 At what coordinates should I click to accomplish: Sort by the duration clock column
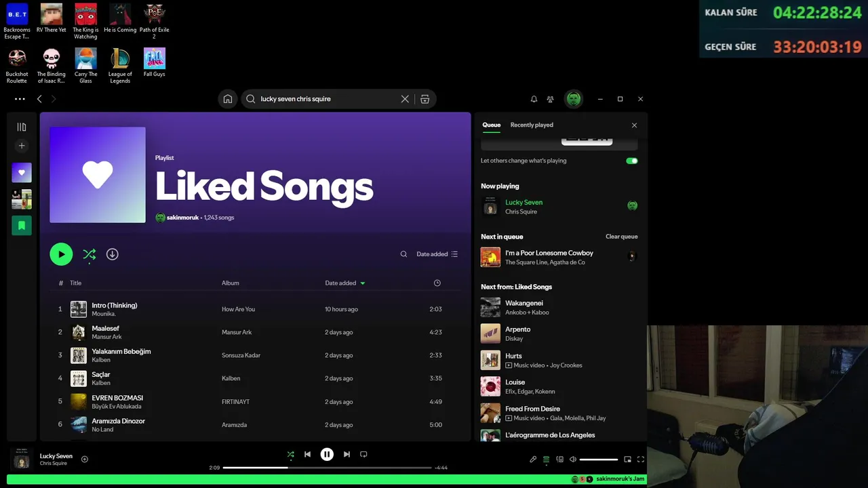(437, 283)
